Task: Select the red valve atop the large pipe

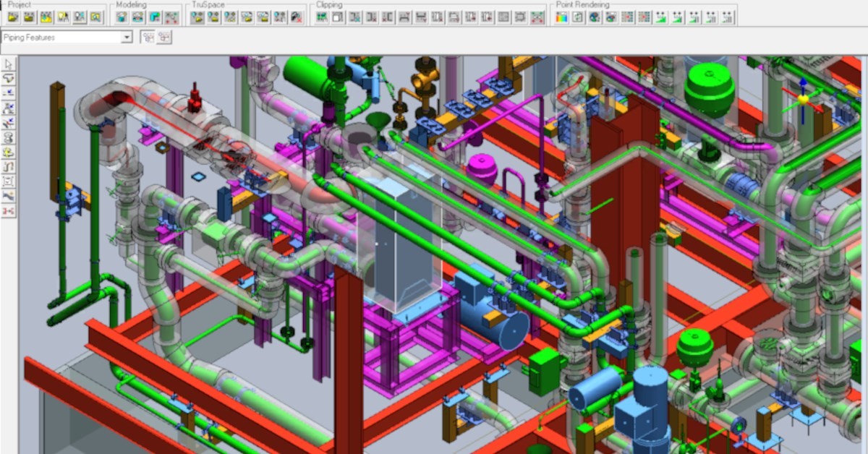Action: pyautogui.click(x=195, y=99)
